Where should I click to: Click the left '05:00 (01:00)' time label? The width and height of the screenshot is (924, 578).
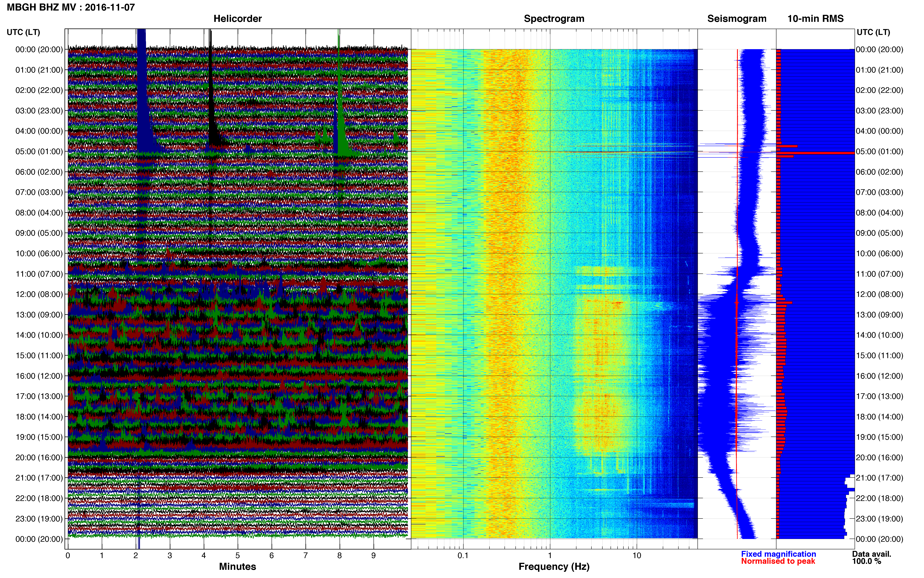coord(39,151)
